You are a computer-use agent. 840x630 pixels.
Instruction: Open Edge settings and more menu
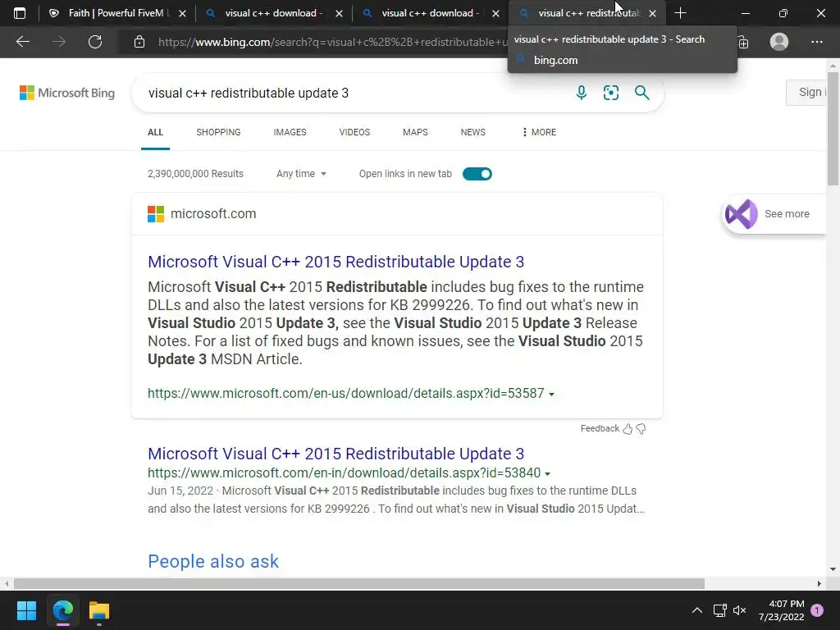tap(816, 42)
